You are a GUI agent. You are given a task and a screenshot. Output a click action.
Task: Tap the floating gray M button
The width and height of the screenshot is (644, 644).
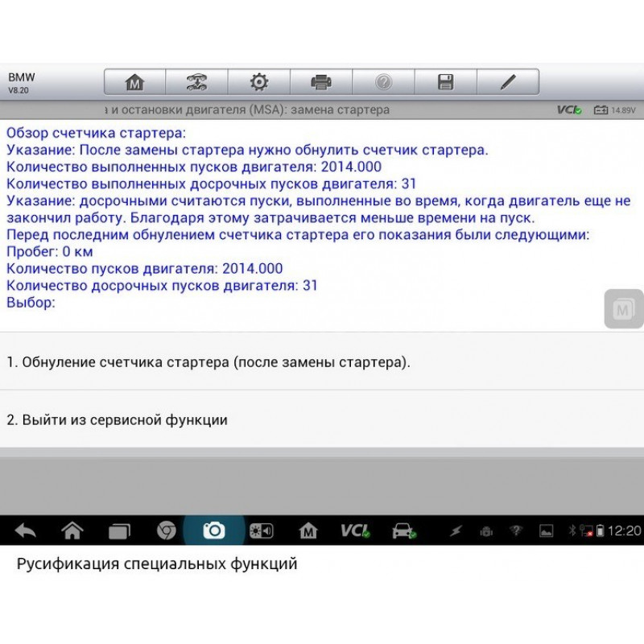tap(623, 309)
